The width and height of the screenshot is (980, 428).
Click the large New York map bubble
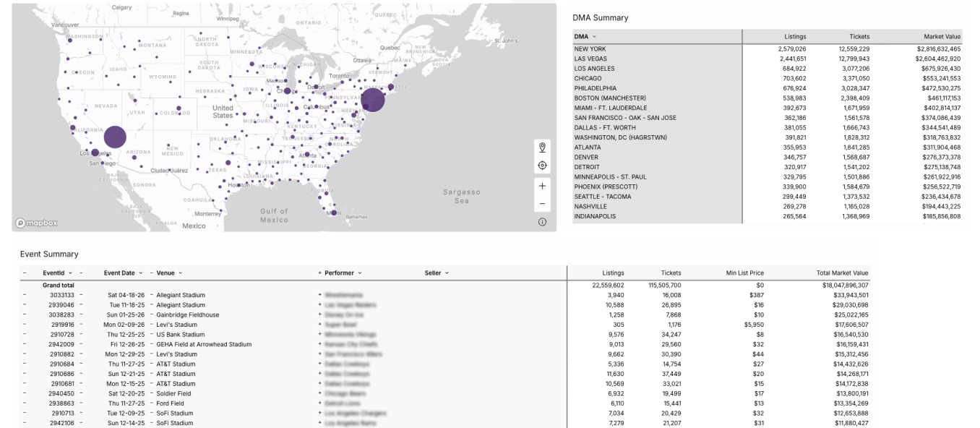pyautogui.click(x=372, y=100)
